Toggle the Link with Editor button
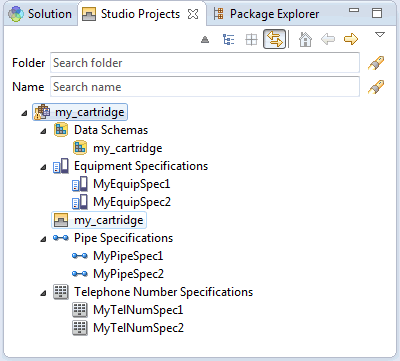Image resolution: width=400 pixels, height=361 pixels. point(275,39)
